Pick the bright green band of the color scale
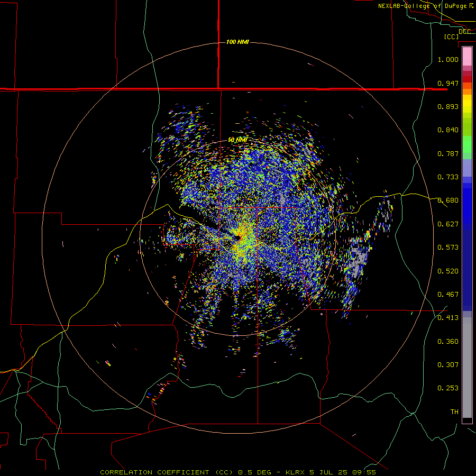The height and width of the screenshot is (476, 476). 467,144
